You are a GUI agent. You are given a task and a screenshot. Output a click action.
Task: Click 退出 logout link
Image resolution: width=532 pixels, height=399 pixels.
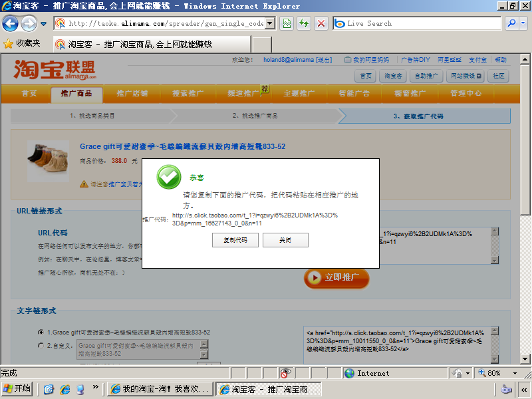(324, 60)
